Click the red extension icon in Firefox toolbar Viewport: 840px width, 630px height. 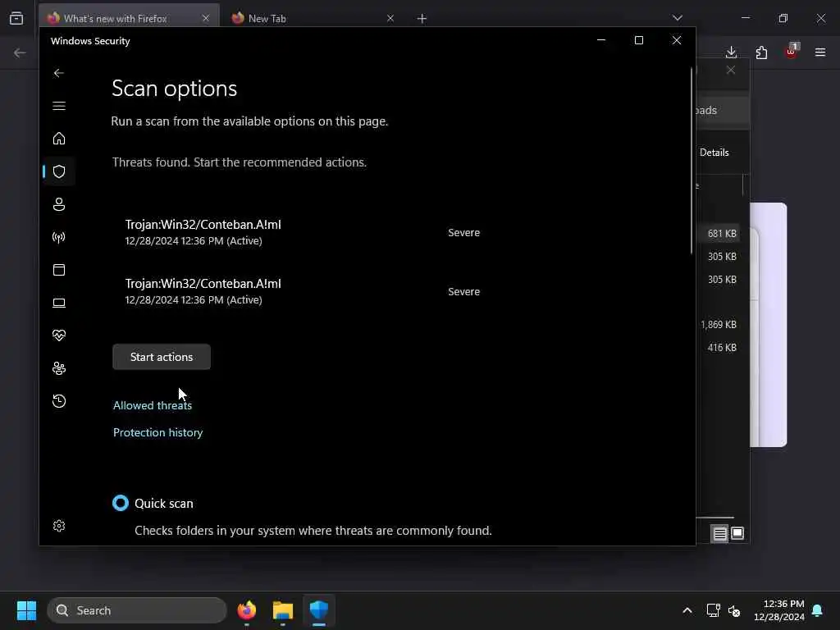(791, 52)
